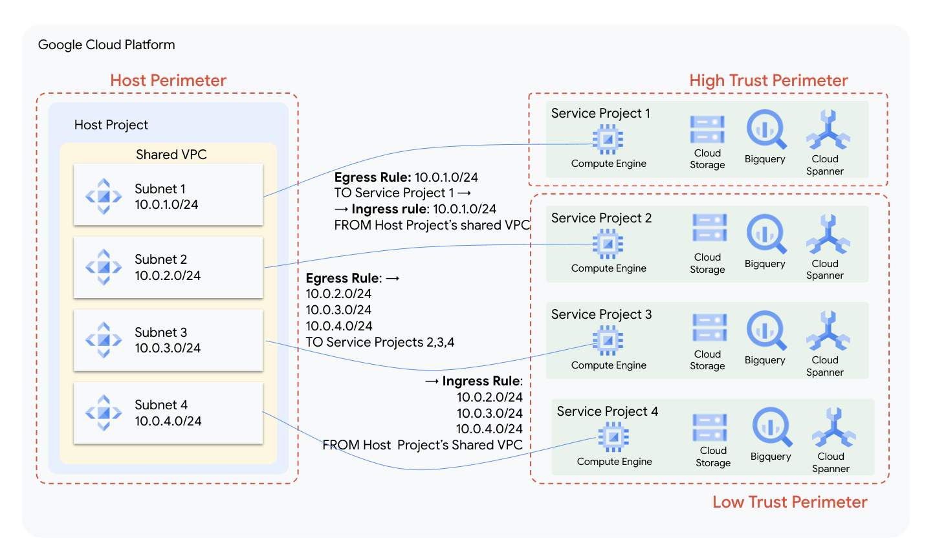The height and width of the screenshot is (560, 946).
Task: Click the Subnet 1 10.0.1.0/24 text
Action: [166, 197]
